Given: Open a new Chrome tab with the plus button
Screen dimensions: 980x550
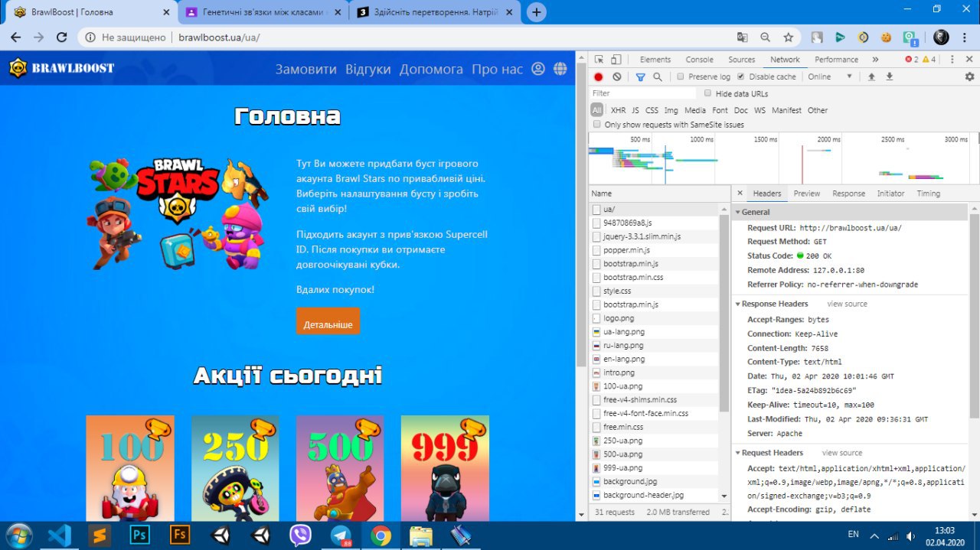Looking at the screenshot, I should click(537, 12).
